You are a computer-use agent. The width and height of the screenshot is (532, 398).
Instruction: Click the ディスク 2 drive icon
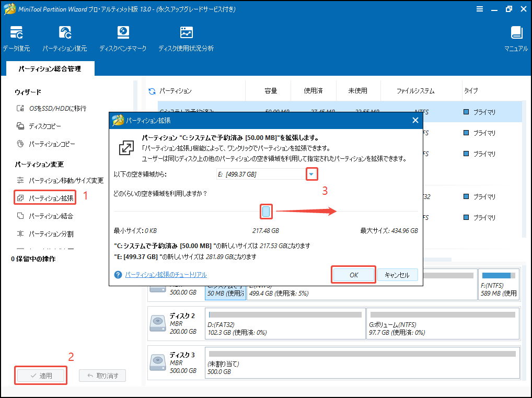coord(157,323)
